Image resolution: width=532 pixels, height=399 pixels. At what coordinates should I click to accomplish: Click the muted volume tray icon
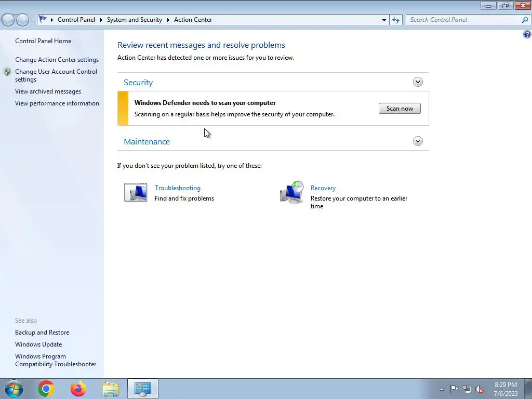click(480, 389)
